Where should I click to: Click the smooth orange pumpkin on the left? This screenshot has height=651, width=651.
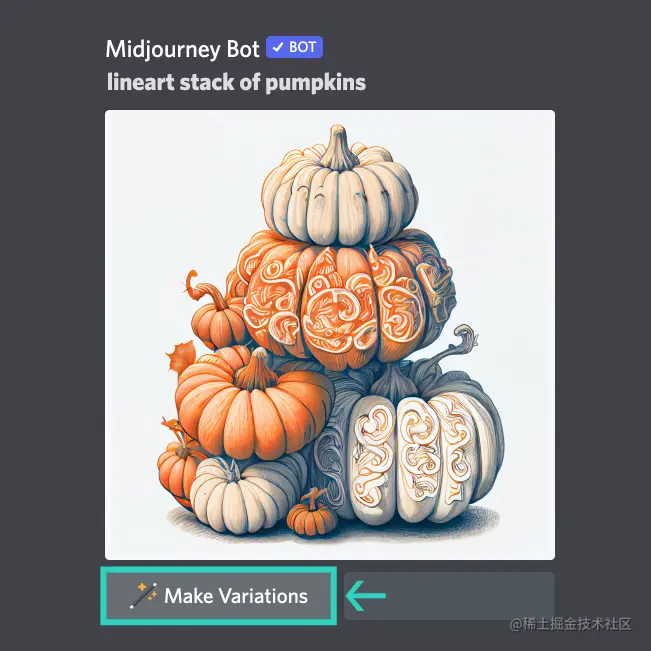pos(254,407)
